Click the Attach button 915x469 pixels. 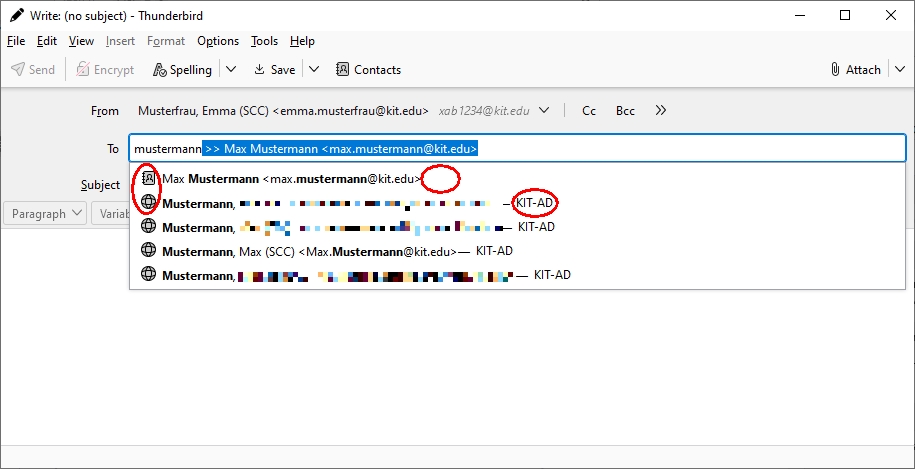855,69
